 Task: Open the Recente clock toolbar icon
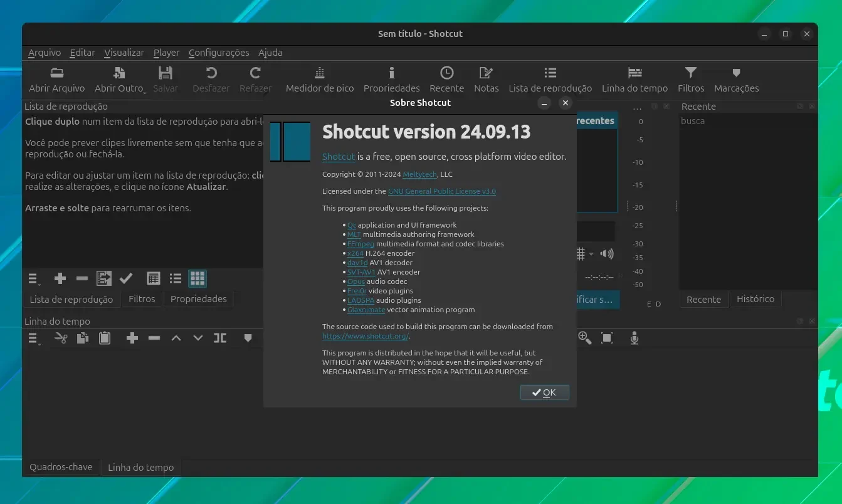point(446,73)
